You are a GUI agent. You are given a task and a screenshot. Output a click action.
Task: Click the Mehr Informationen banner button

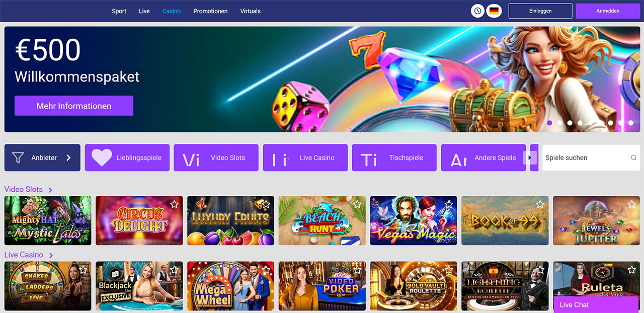pos(74,106)
